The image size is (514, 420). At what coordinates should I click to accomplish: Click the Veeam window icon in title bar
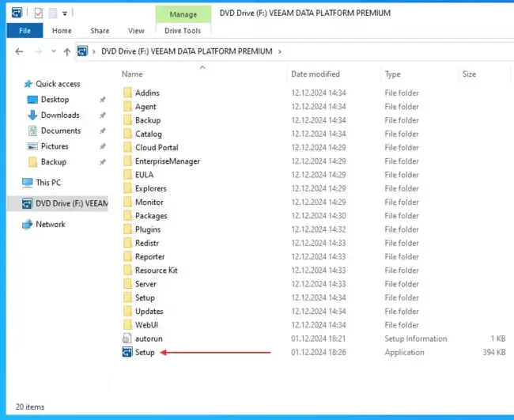click(x=17, y=13)
